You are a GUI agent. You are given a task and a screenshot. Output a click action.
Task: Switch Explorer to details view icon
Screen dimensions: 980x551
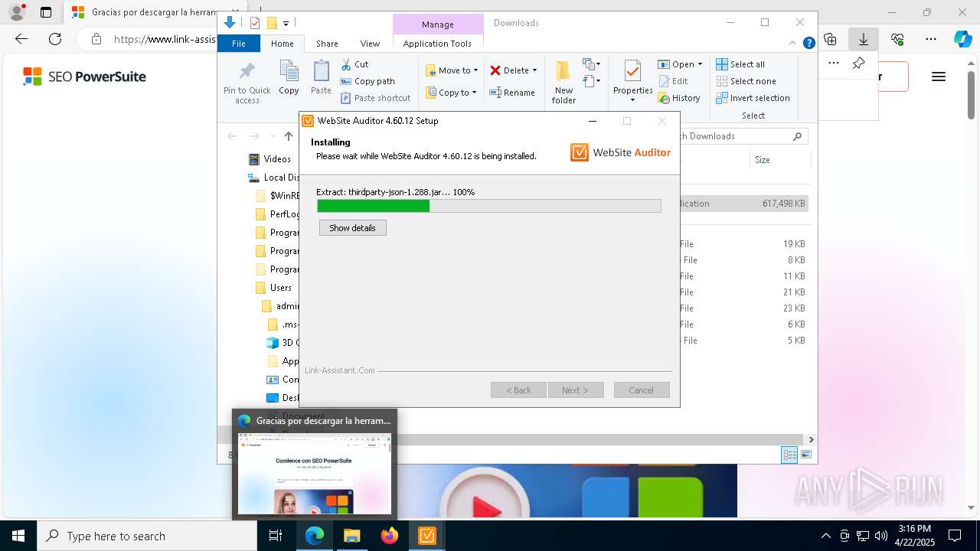pyautogui.click(x=789, y=455)
